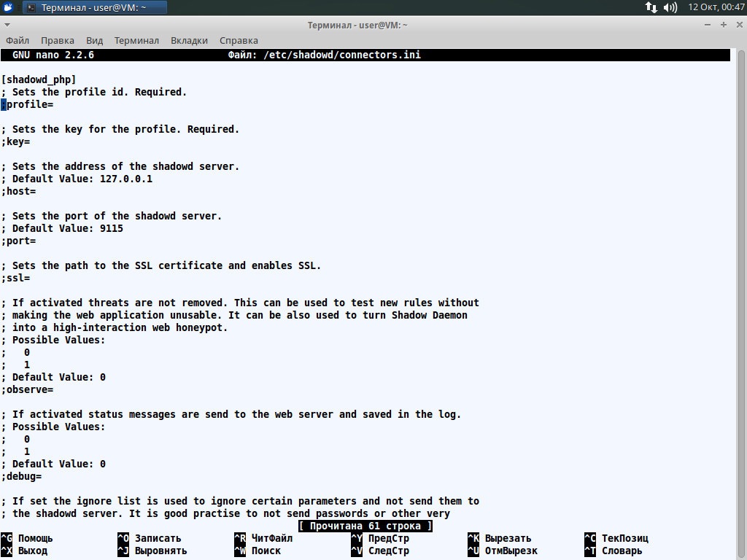The width and height of the screenshot is (747, 560).
Task: Place cursor on the ;observe= line
Action: 27,389
